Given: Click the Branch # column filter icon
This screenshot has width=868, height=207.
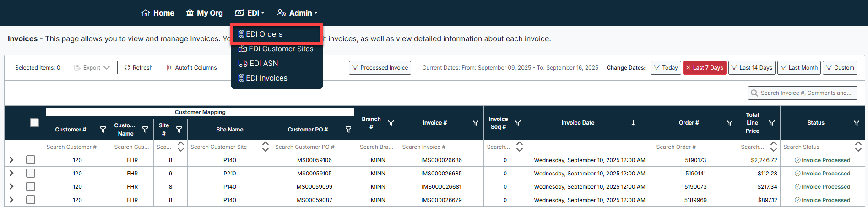Looking at the screenshot, I should (x=391, y=123).
